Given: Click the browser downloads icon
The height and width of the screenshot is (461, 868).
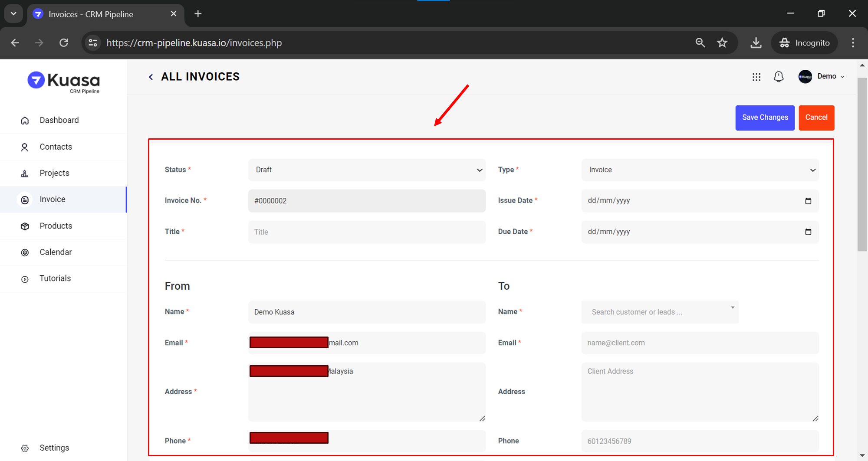Looking at the screenshot, I should 756,43.
